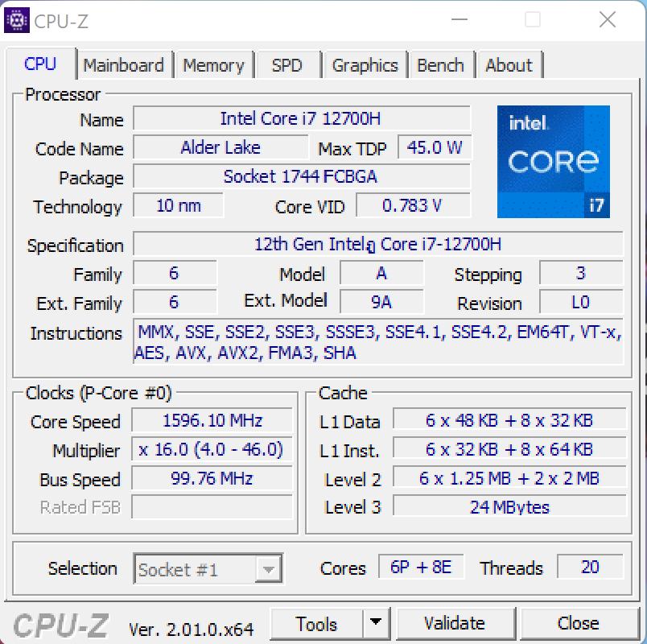Click the Core Speed value 1596.10 MHz
Viewport: 647px width, 644px height.
pos(212,420)
